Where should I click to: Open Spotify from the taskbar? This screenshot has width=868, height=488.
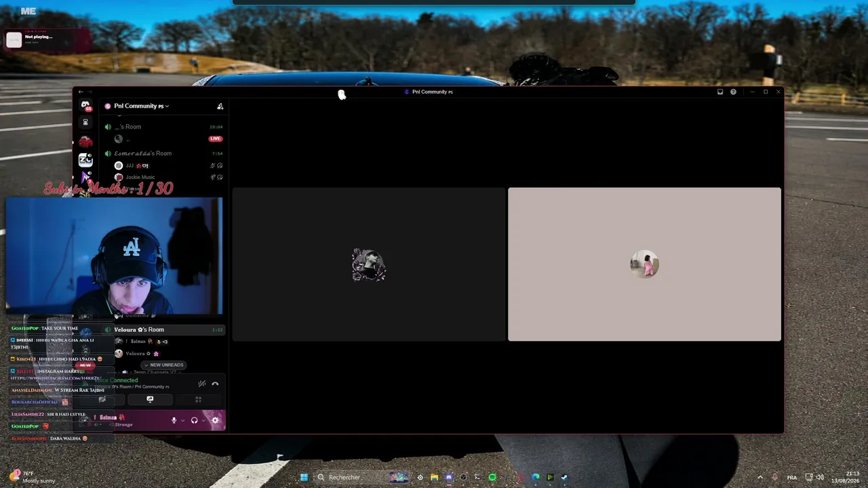492,477
